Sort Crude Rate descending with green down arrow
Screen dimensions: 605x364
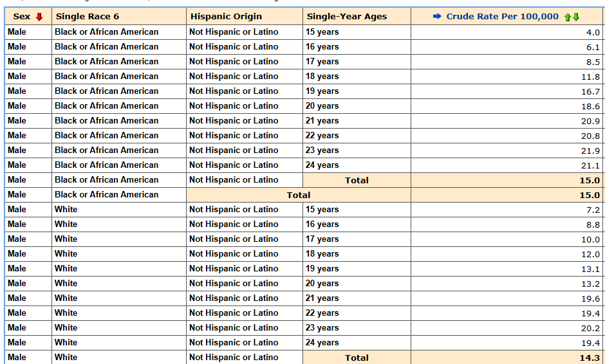[x=576, y=17]
